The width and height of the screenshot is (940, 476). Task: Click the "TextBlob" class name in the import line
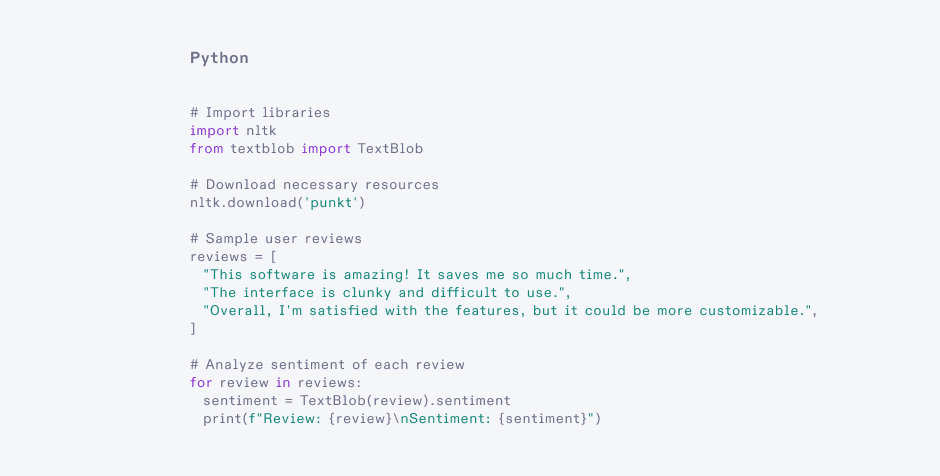click(x=390, y=148)
